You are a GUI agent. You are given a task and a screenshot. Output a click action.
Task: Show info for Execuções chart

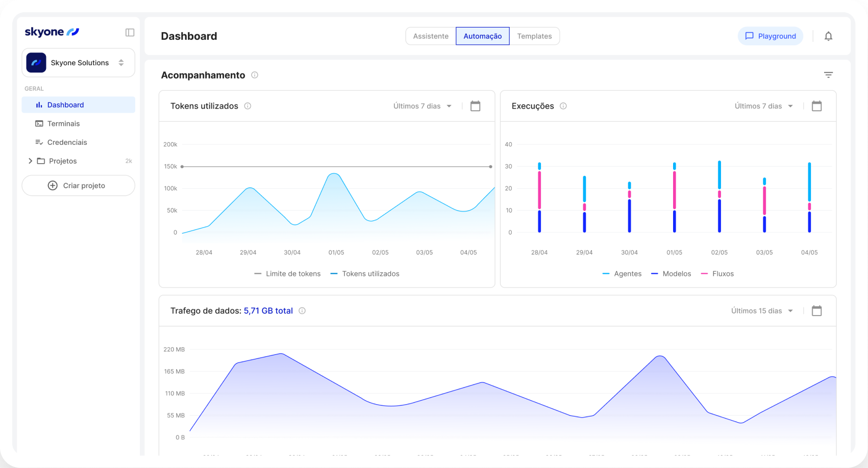pyautogui.click(x=563, y=106)
